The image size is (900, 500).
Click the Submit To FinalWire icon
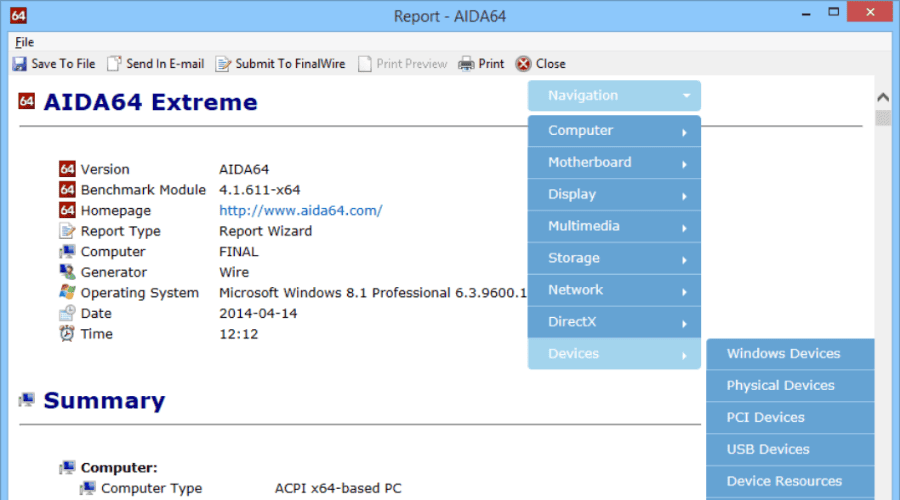click(x=223, y=64)
